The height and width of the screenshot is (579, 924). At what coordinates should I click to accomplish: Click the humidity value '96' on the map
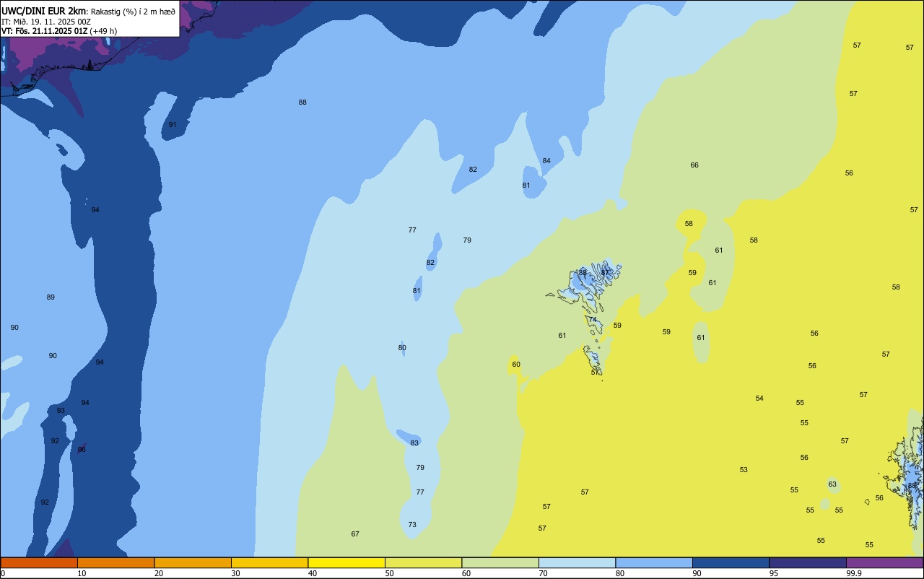click(82, 450)
